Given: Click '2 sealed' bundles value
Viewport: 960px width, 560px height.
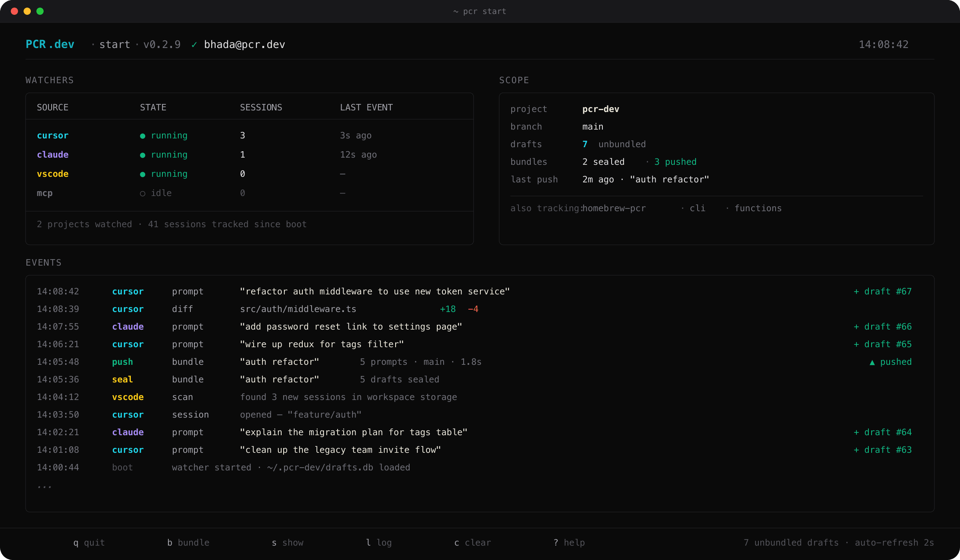Looking at the screenshot, I should tap(604, 162).
